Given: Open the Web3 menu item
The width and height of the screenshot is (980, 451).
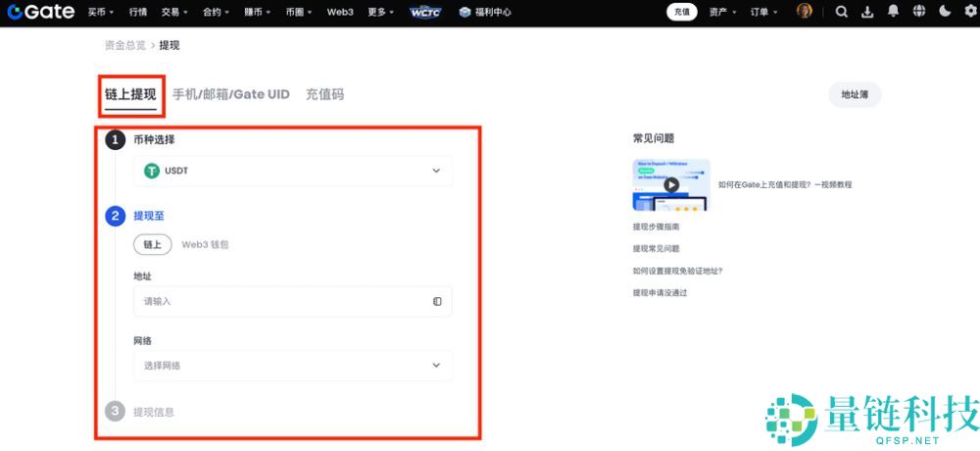Looking at the screenshot, I should tap(340, 12).
